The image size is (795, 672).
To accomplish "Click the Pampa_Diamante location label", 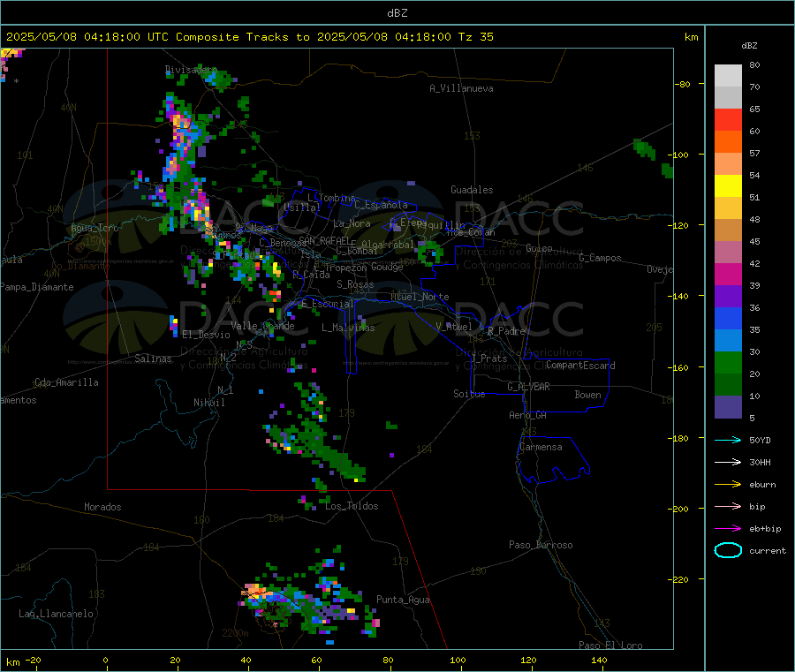I will tap(37, 287).
